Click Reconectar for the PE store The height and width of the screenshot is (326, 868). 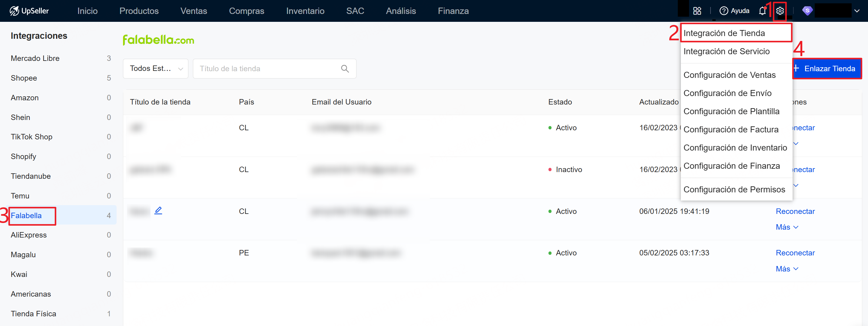pyautogui.click(x=795, y=253)
